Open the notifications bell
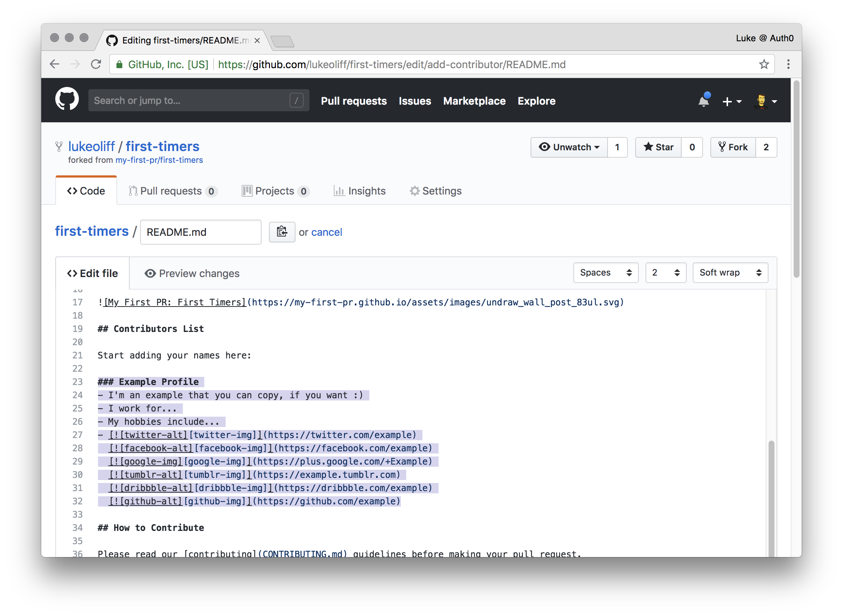843x616 pixels. 703,101
